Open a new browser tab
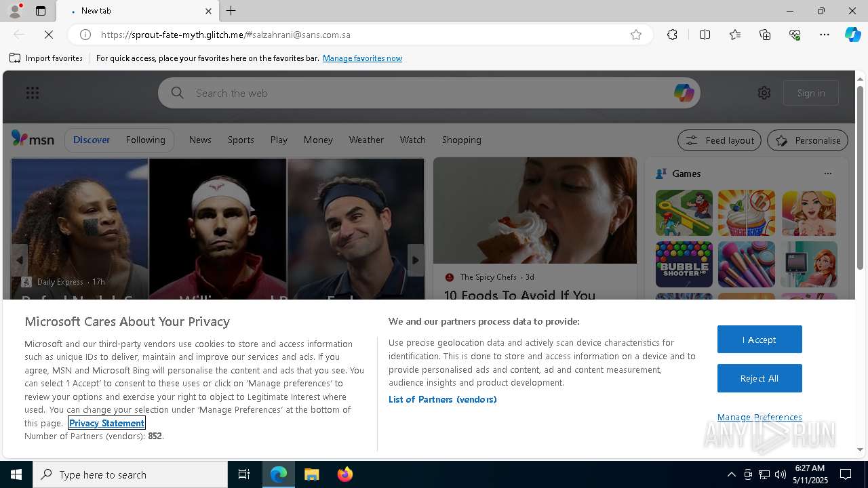This screenshot has width=868, height=488. click(231, 11)
